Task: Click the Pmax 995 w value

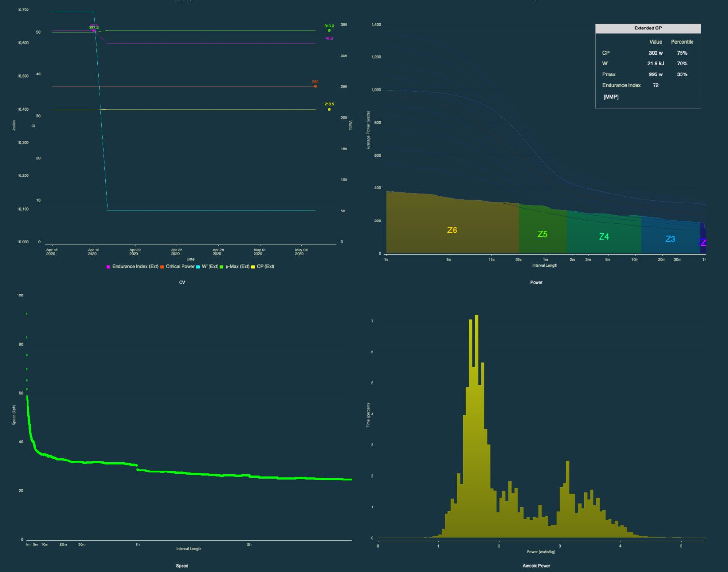Action: point(655,74)
